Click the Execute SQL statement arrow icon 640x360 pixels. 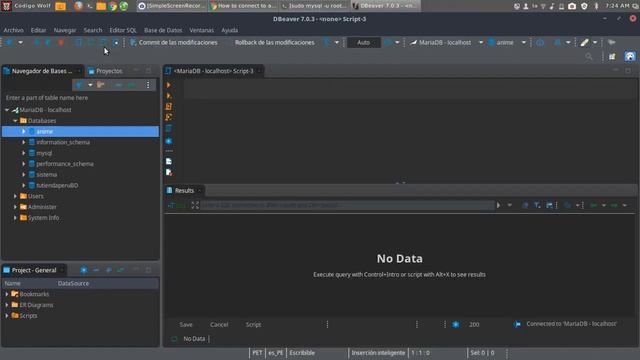coord(169,85)
